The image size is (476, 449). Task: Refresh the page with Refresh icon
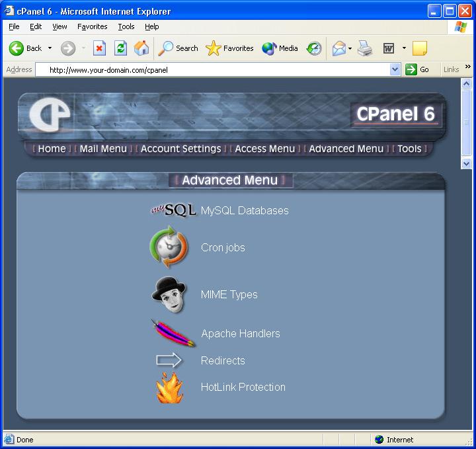pos(120,48)
